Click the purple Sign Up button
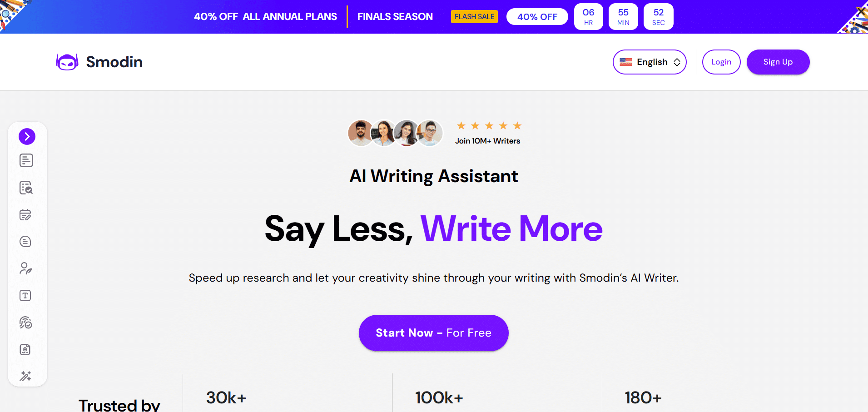This screenshot has width=868, height=412. (778, 62)
